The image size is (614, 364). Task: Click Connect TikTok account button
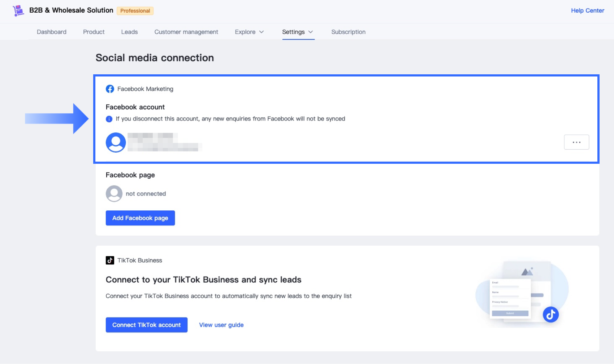coord(147,325)
